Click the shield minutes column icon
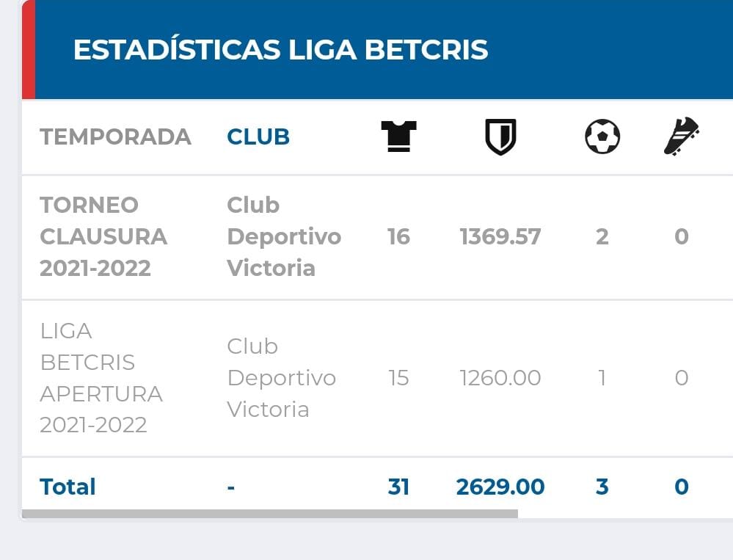 click(x=500, y=137)
